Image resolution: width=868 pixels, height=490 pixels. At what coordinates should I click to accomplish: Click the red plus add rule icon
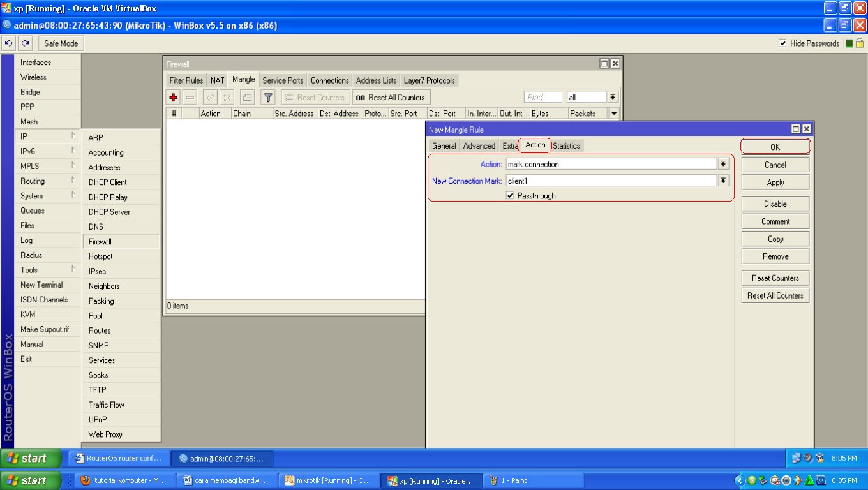click(174, 98)
